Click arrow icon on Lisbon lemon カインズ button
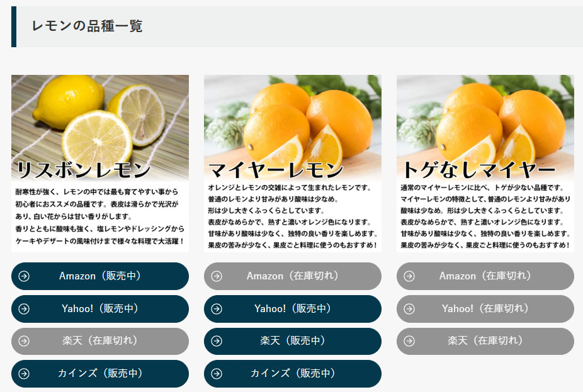 tap(24, 374)
